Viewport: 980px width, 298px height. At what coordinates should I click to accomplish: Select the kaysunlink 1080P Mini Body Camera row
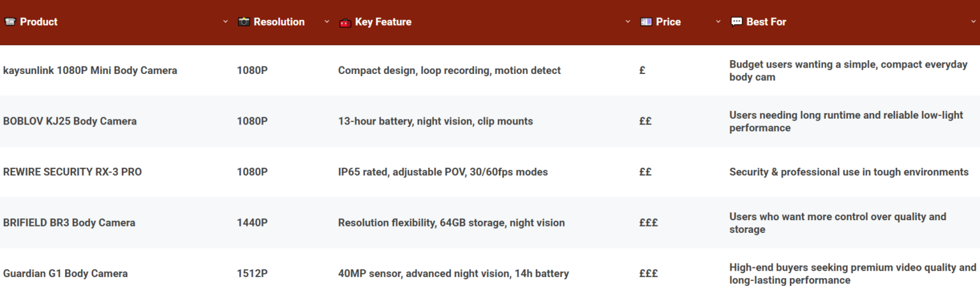(x=90, y=70)
